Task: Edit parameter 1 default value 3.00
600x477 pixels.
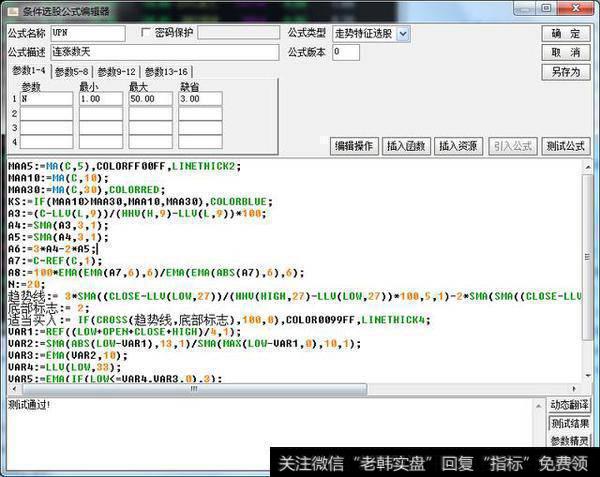Action: point(200,99)
